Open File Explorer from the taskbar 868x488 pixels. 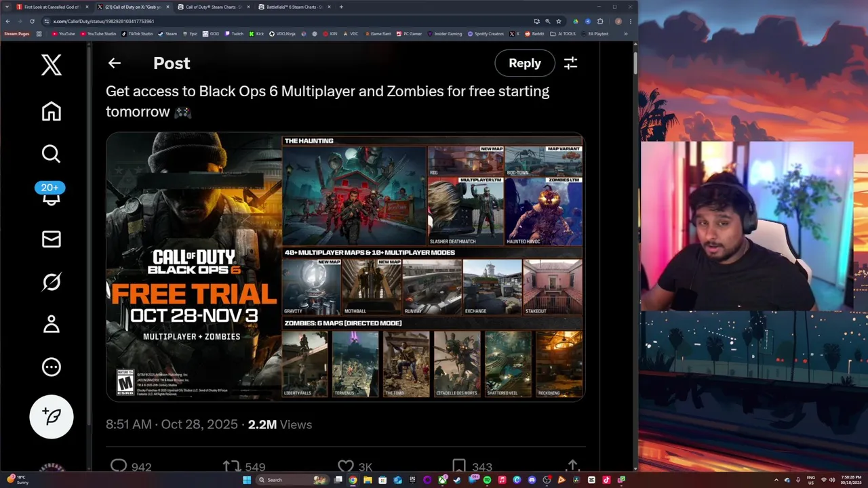pos(368,480)
